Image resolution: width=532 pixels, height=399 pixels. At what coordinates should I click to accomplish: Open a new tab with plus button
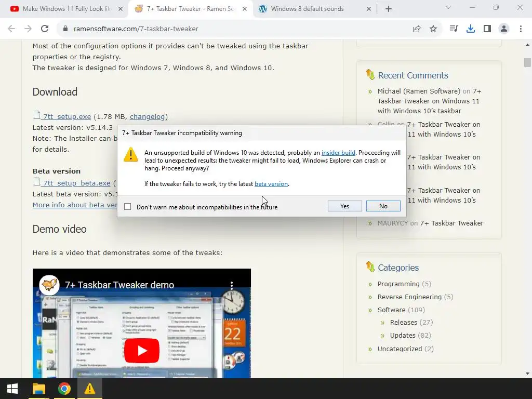[389, 9]
